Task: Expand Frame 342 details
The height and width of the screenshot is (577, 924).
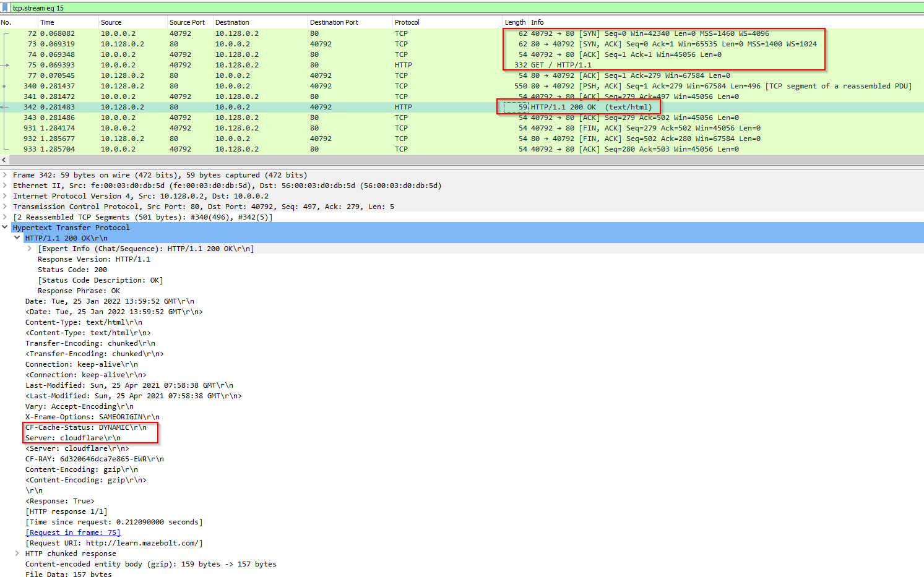Action: tap(6, 174)
